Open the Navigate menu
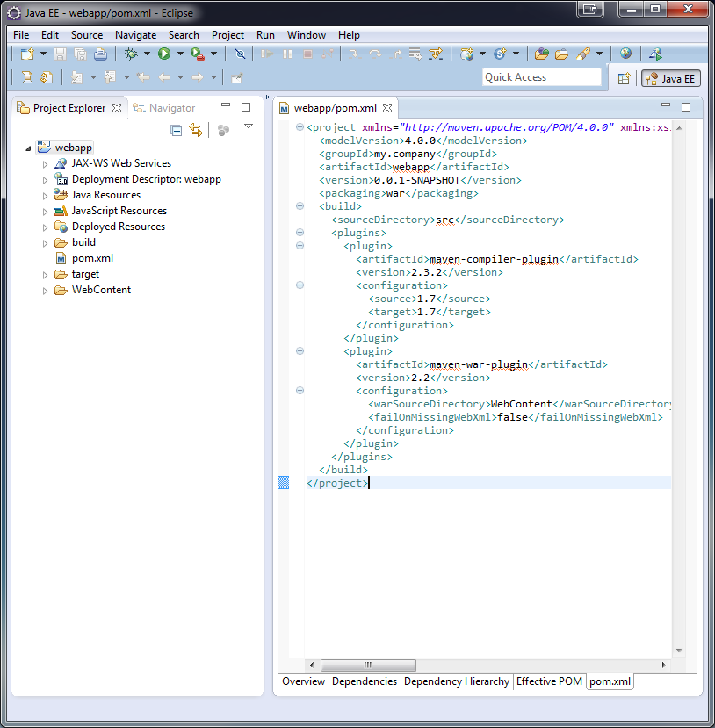 [x=135, y=35]
